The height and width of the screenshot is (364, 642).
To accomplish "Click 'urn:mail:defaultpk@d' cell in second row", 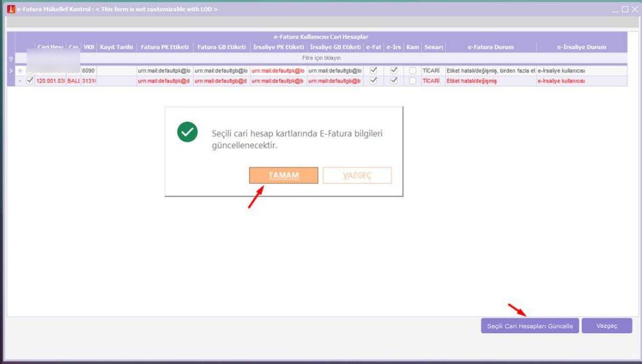I will pos(164,81).
